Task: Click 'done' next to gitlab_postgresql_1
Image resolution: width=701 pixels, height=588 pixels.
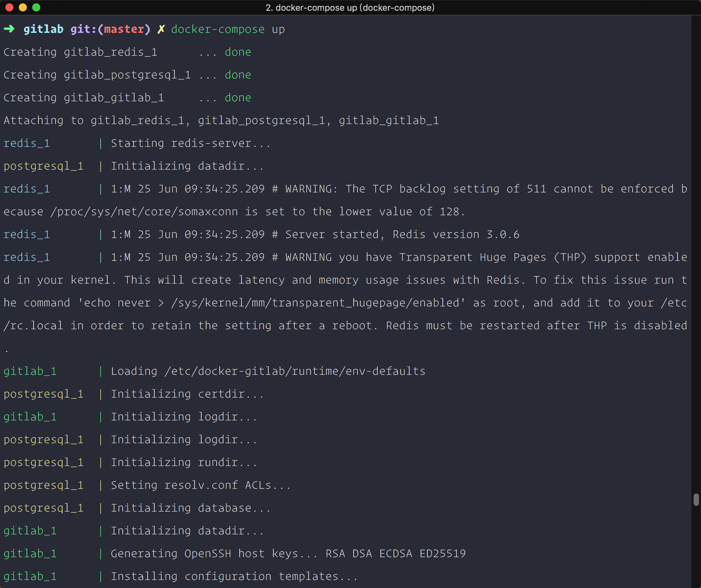Action: coord(238,75)
